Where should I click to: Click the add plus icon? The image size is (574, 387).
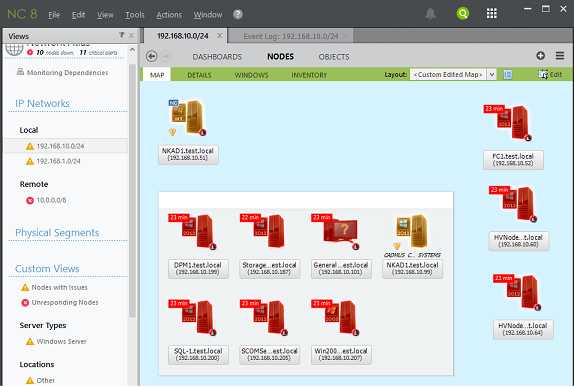pyautogui.click(x=540, y=56)
